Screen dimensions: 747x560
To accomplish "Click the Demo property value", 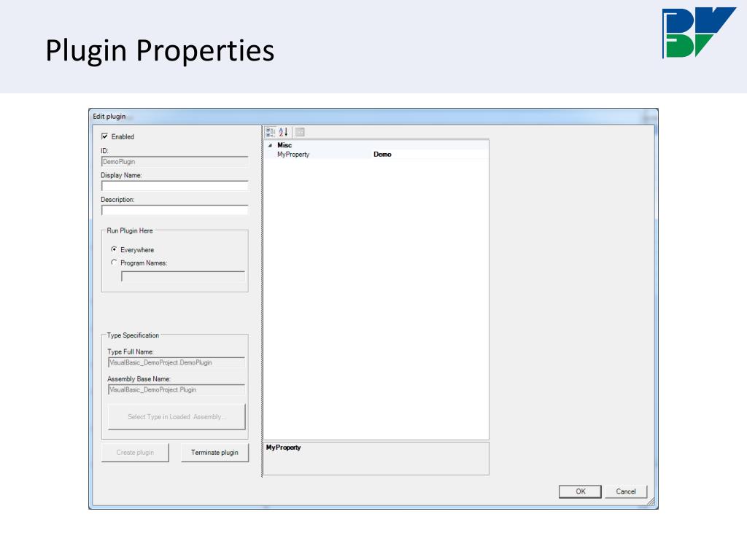I will coord(382,155).
